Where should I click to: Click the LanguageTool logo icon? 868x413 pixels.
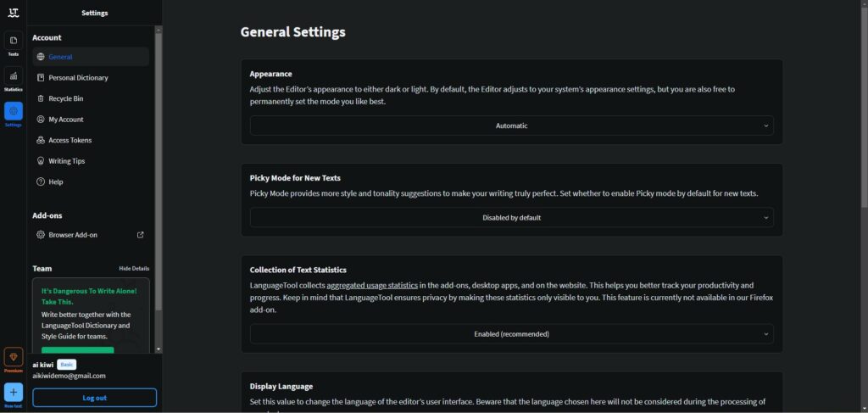click(x=14, y=13)
